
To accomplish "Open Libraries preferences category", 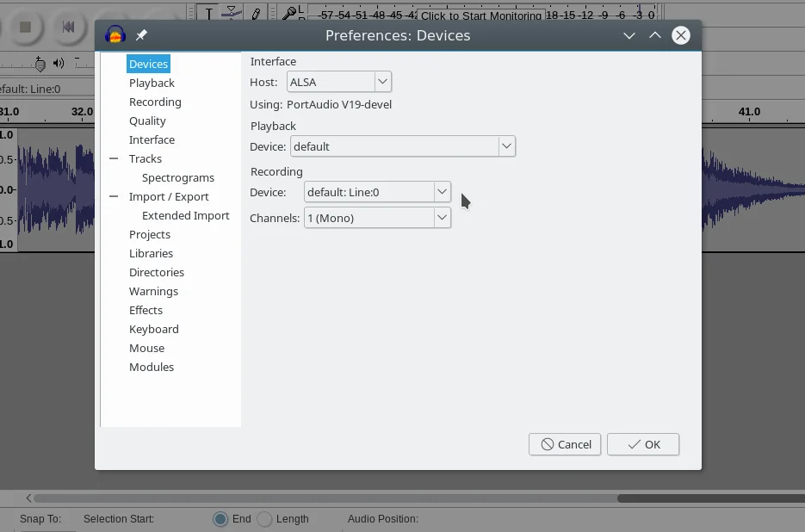I will point(151,254).
